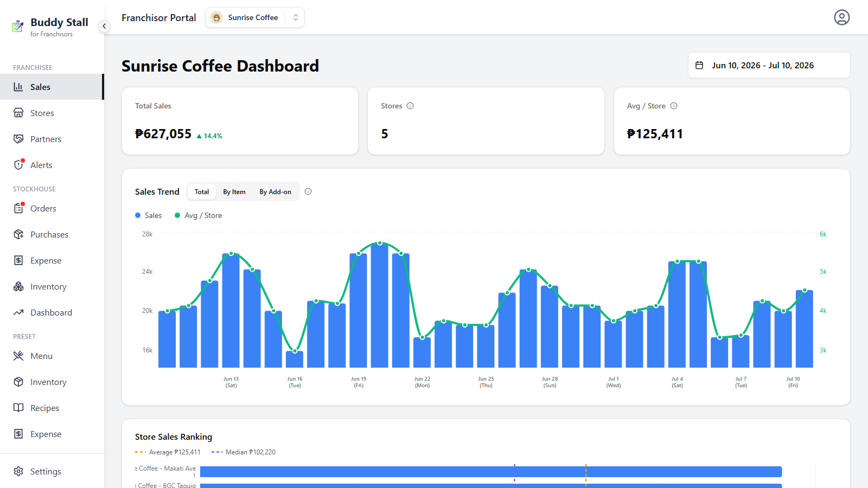The width and height of the screenshot is (868, 488).
Task: Open the Recipes book icon
Action: 18,408
